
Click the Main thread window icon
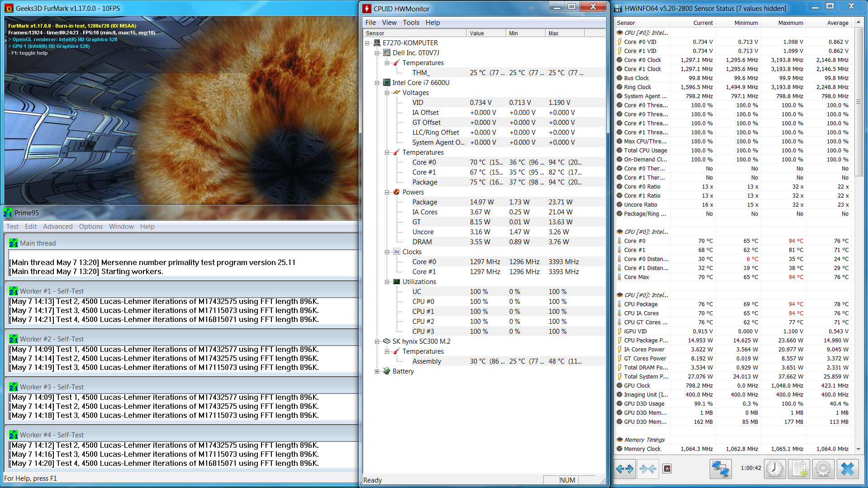tap(14, 243)
